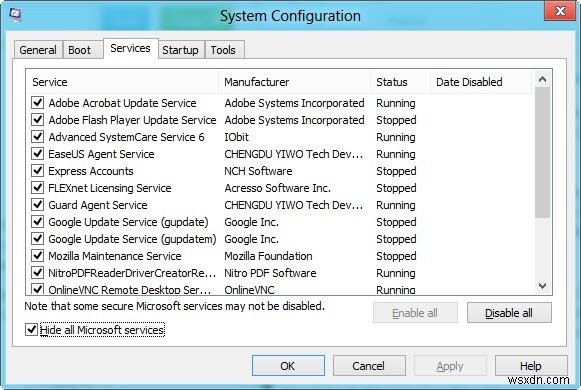This screenshot has width=581, height=390.
Task: Uncheck Mozilla Maintenance Service
Action: 37,256
